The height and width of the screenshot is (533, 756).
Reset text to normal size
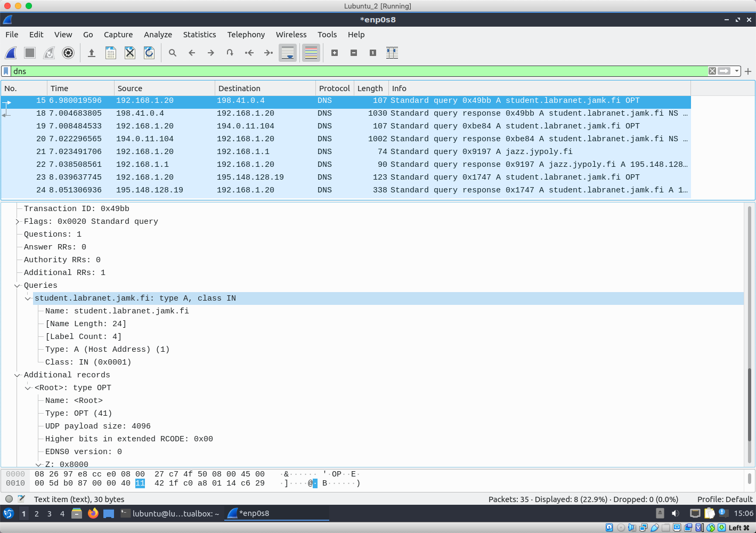373,53
